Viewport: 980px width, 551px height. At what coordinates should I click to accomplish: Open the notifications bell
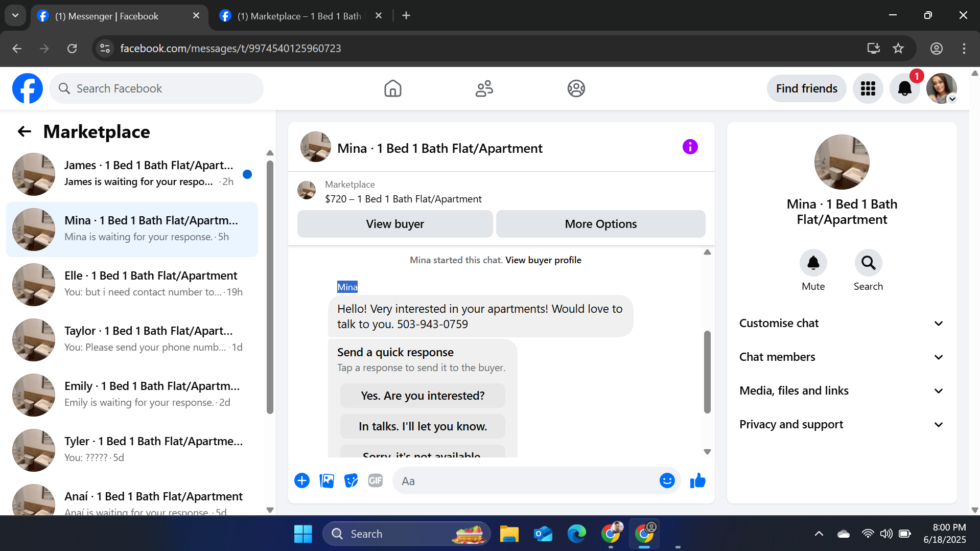(x=904, y=88)
